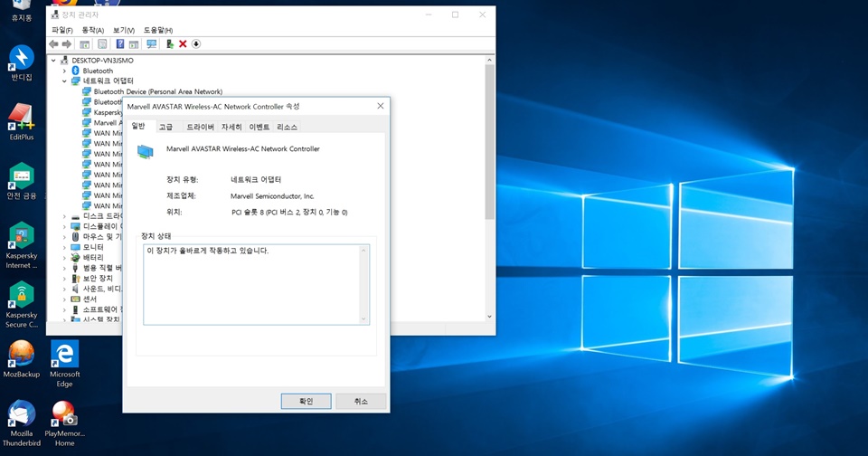
Task: Expand the 디스플레이 어댑터 category
Action: pos(64,226)
